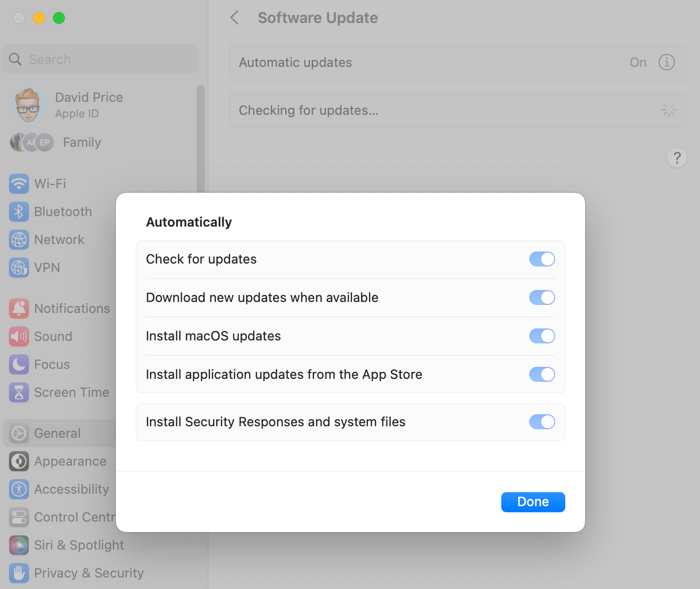Open VPN settings

point(47,268)
